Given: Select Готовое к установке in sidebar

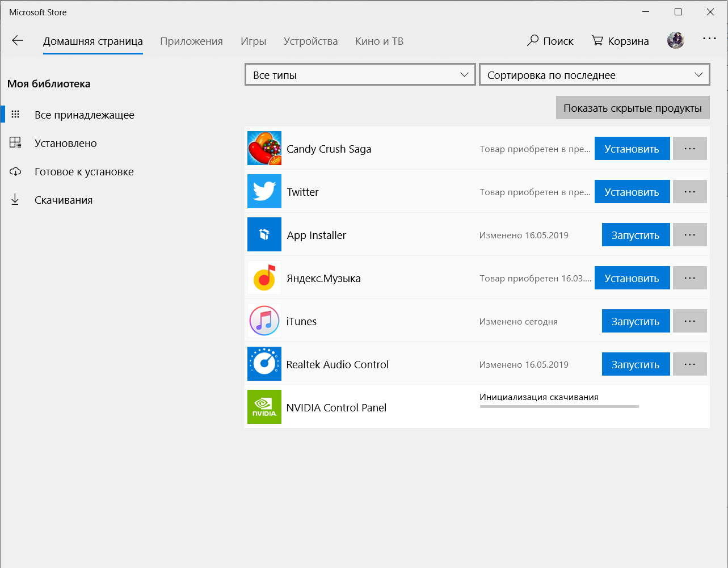Looking at the screenshot, I should pos(84,171).
